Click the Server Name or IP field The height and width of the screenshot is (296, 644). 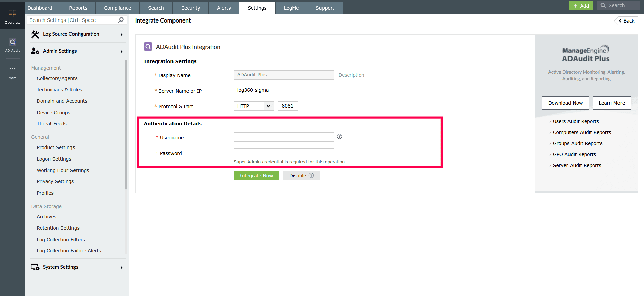point(284,90)
